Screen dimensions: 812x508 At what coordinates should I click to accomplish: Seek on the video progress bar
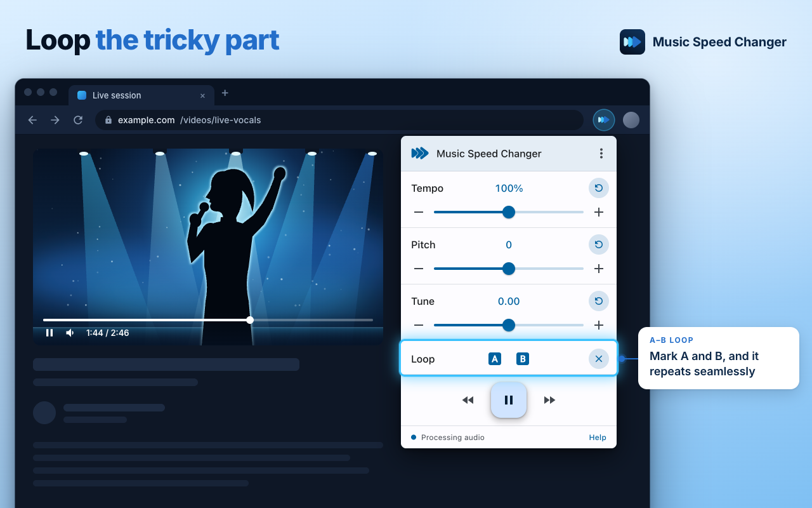(x=208, y=320)
